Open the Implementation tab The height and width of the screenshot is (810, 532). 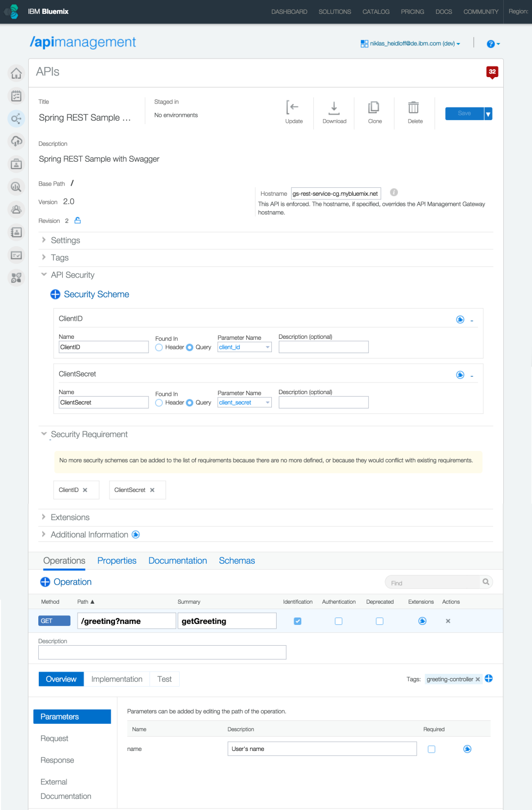[x=117, y=679]
